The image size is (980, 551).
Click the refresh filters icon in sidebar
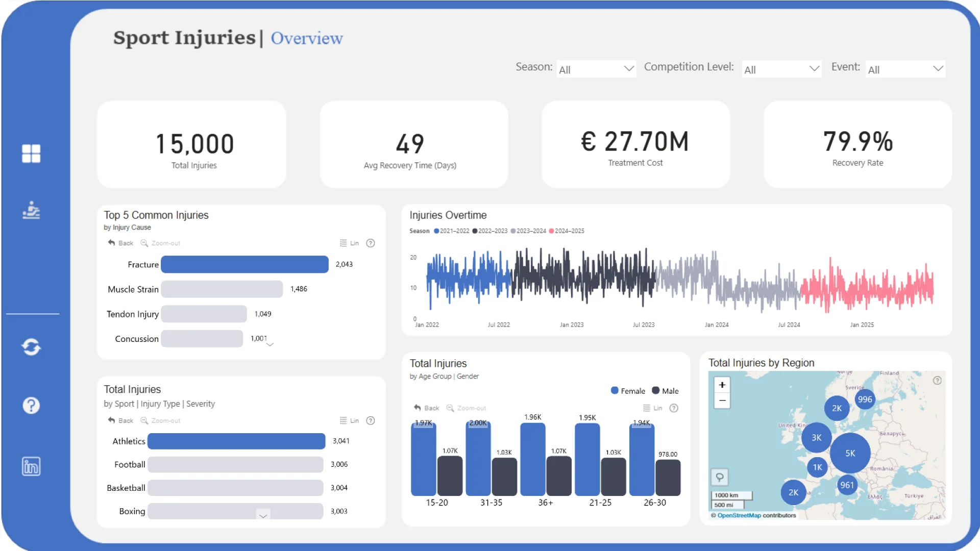tap(31, 347)
